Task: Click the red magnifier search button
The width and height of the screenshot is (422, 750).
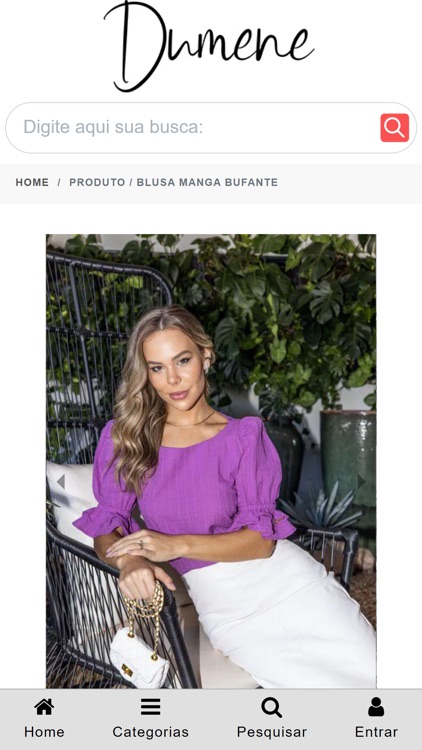Action: [395, 128]
